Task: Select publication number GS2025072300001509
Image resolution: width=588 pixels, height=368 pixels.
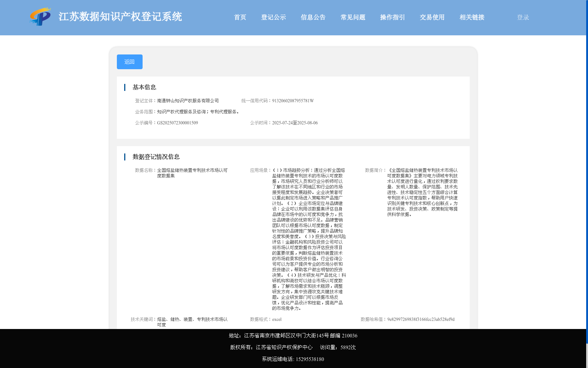Action: 178,123
